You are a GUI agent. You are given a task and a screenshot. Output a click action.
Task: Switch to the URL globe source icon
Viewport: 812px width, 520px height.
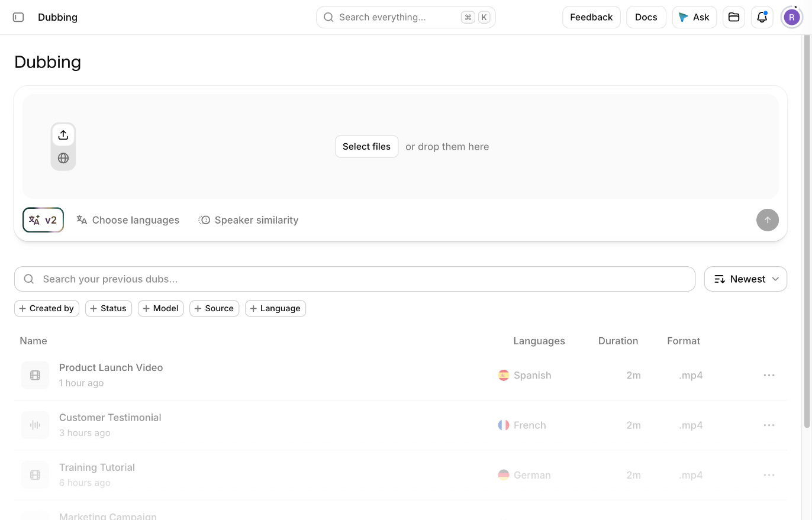63,158
